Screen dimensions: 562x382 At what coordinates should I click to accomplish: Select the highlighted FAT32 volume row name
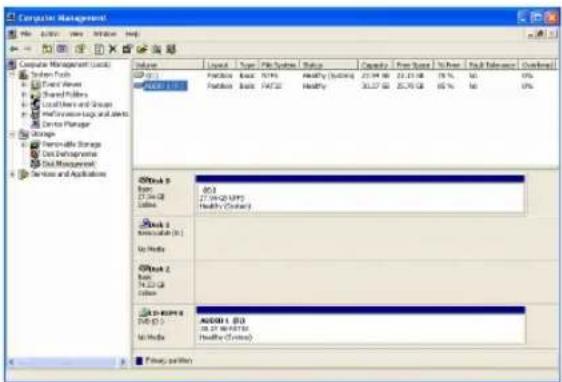[165, 86]
